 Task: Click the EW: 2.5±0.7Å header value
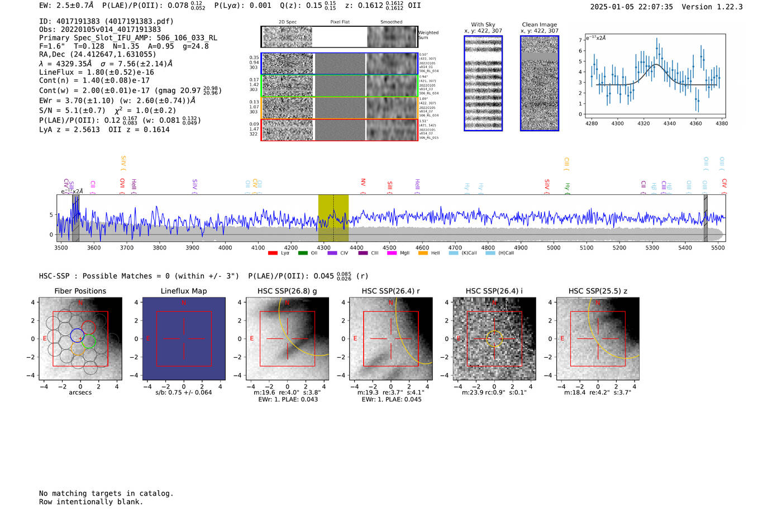66,6
